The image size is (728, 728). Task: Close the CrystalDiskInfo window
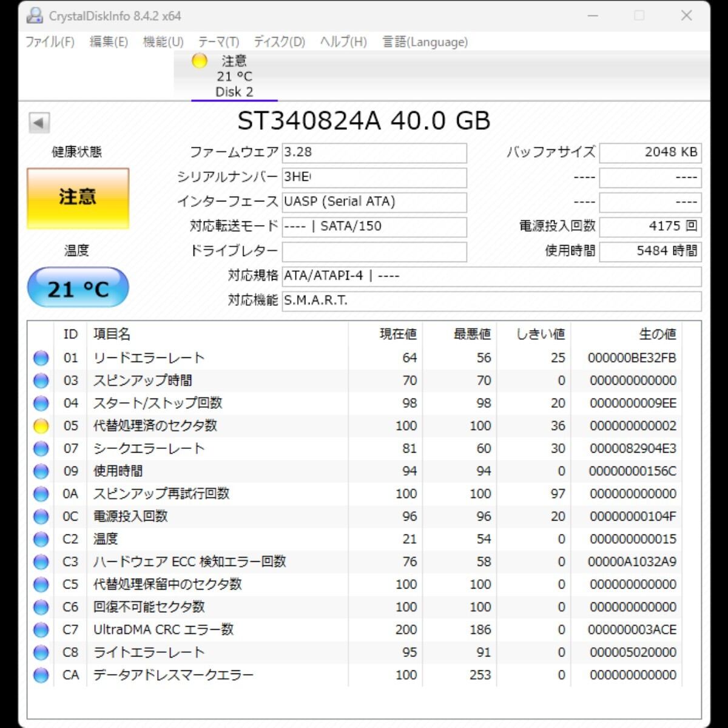pyautogui.click(x=686, y=16)
